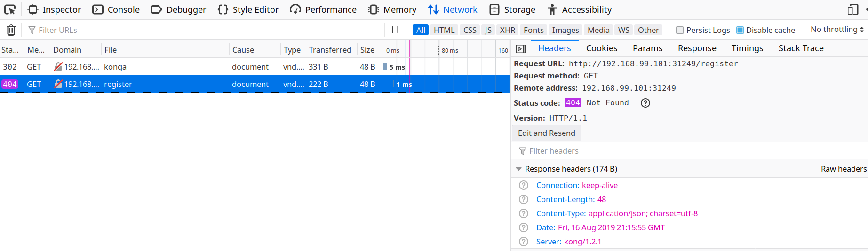Open the Inspector panel
The height and width of the screenshot is (251, 868).
click(x=55, y=9)
